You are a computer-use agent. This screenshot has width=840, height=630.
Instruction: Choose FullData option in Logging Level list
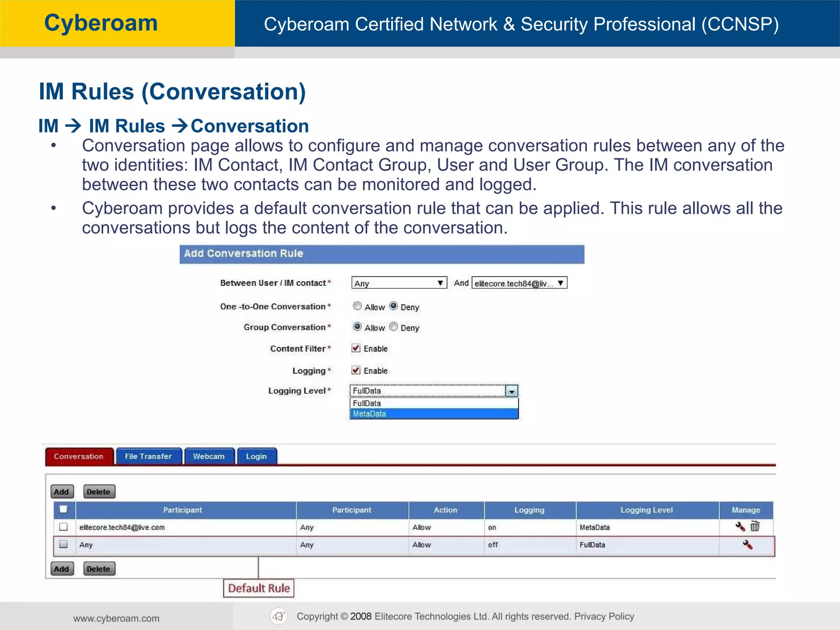(x=434, y=403)
